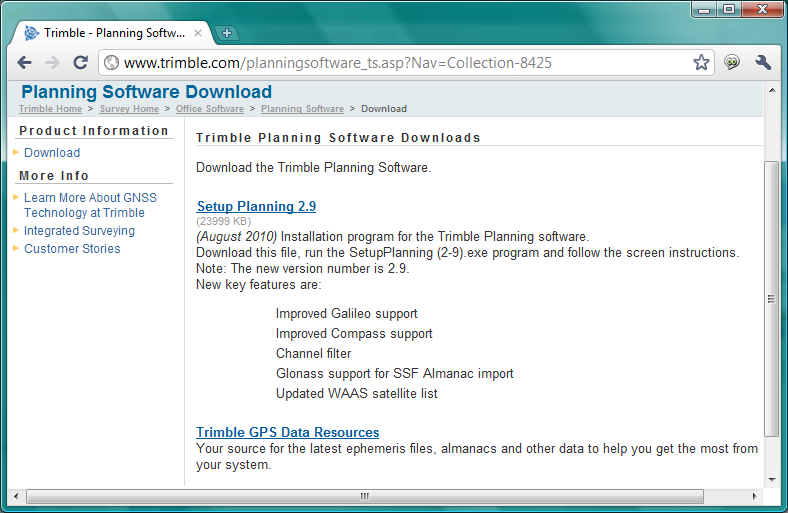This screenshot has width=788, height=513.
Task: Click the (August 2010) date text
Action: coord(236,236)
